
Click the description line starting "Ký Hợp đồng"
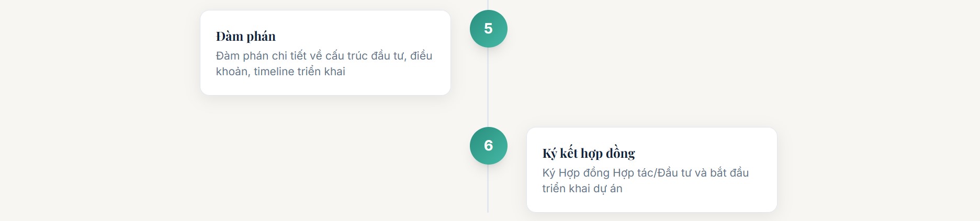[645, 173]
